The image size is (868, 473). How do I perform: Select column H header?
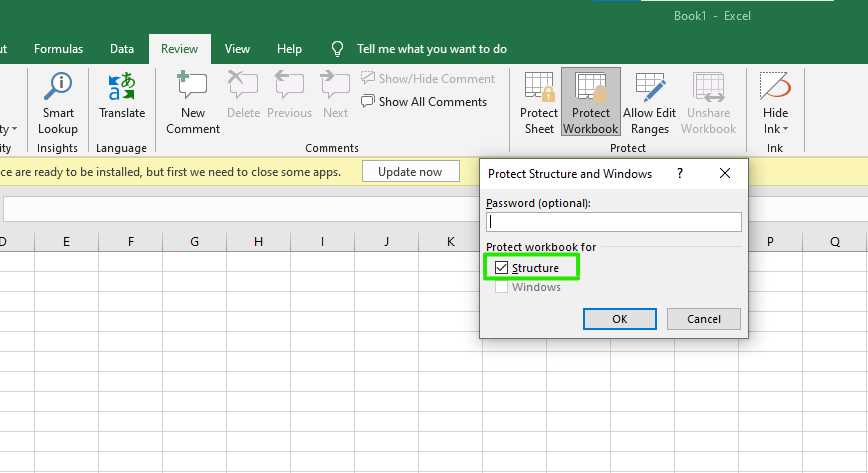click(259, 241)
